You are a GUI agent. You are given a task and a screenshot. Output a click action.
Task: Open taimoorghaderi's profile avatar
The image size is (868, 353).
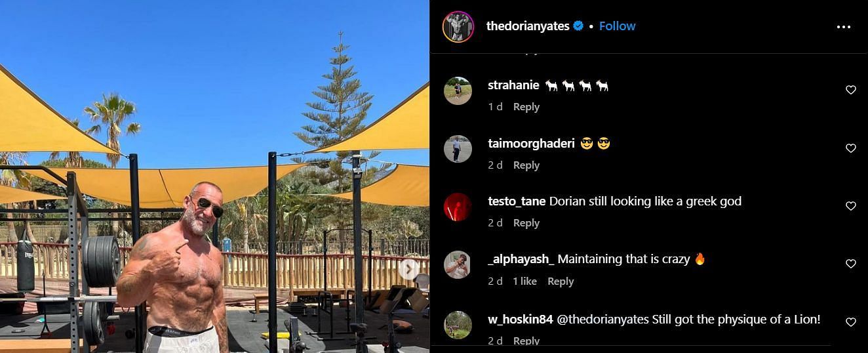point(458,149)
